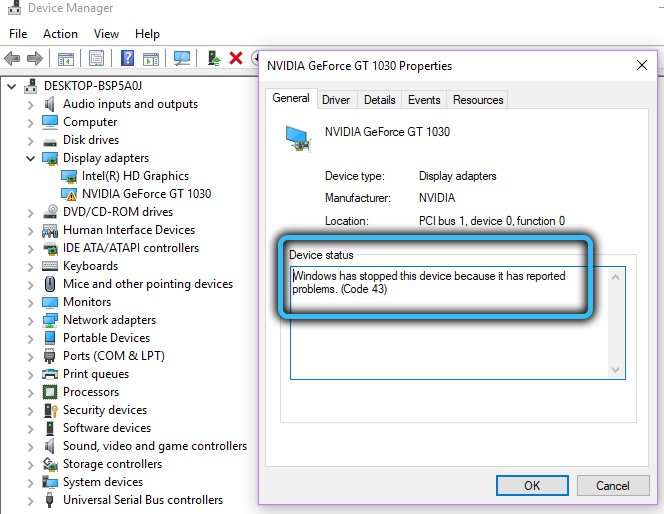Expand the Network adapters node
The width and height of the screenshot is (664, 514).
pos(30,320)
